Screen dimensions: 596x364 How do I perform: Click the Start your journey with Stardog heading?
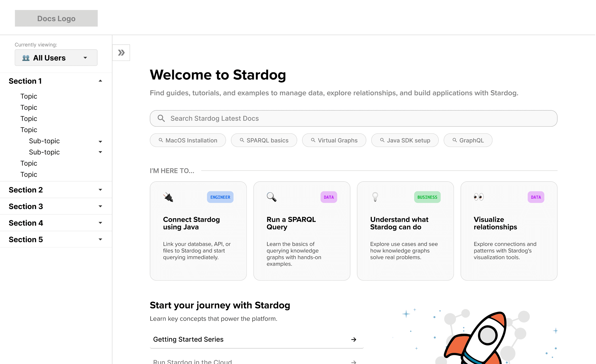coord(220,305)
